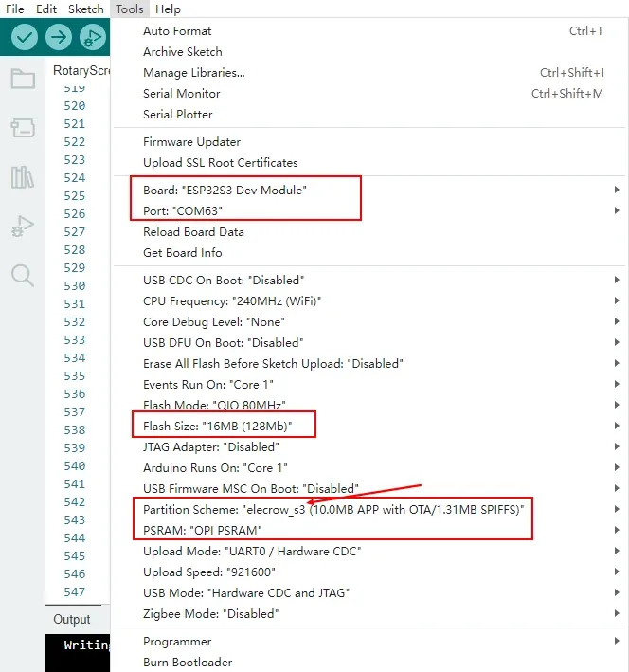Screen dimensions: 629x672
Task: Click the Upload arrow button
Action: coord(59,37)
